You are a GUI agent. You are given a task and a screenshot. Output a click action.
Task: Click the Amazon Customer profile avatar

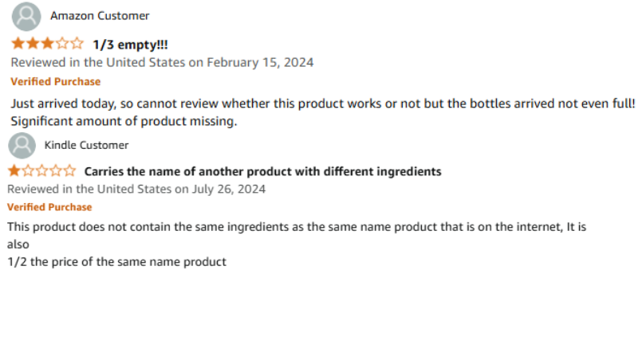tap(26, 17)
